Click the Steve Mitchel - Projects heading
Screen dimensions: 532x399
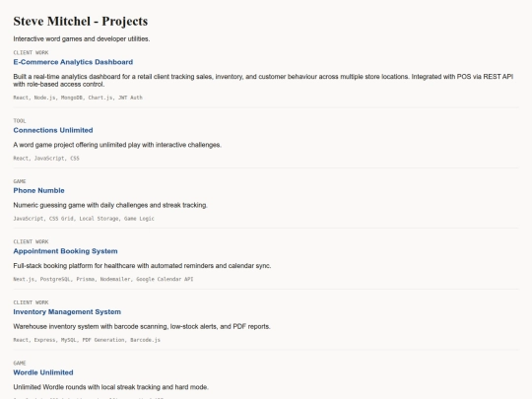click(x=81, y=21)
